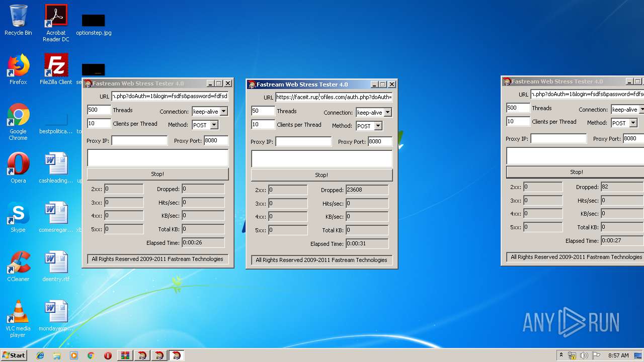Open the volume speaker tray icon
Screen dimensions: 644x362
click(x=584, y=355)
